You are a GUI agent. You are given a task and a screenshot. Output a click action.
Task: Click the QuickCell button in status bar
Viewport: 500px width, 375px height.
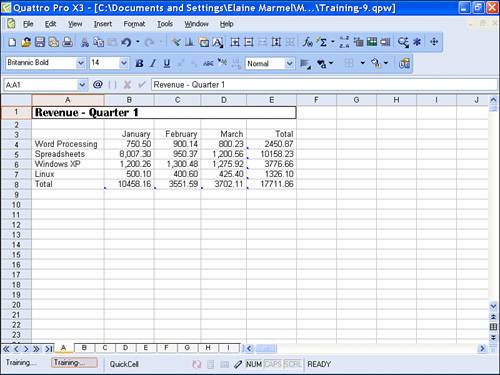point(124,364)
